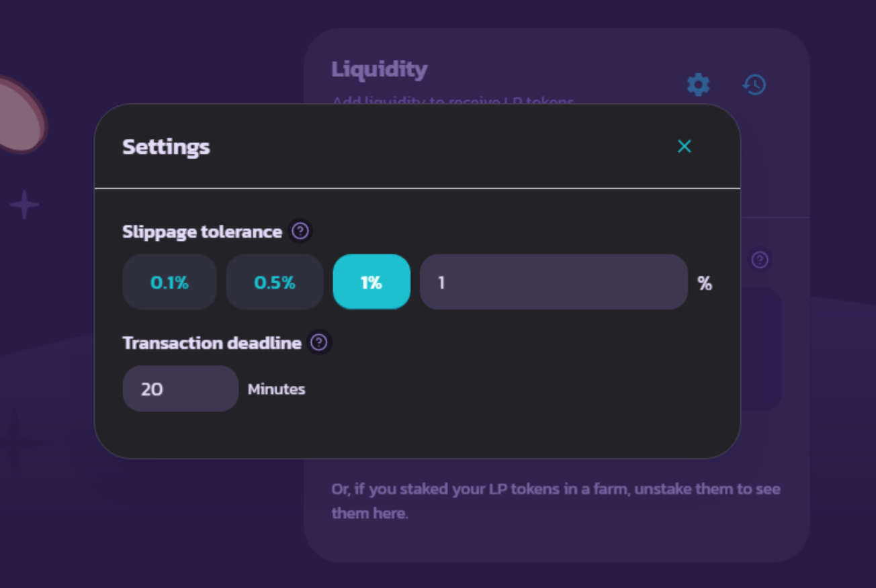This screenshot has width=876, height=588.
Task: Show recent transactions history icon
Action: pos(754,85)
